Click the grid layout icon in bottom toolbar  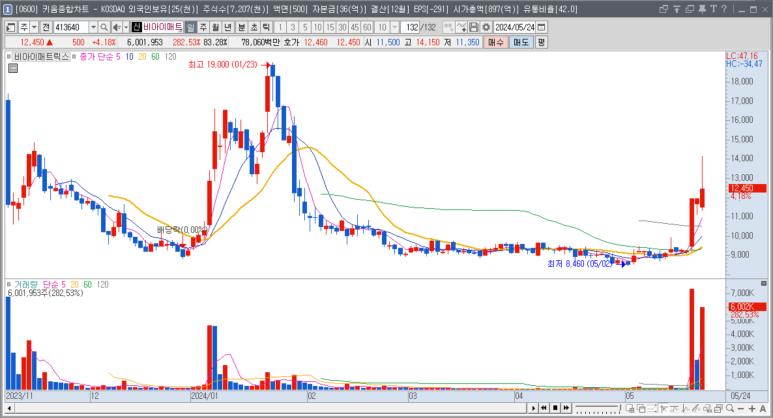pyautogui.click(x=630, y=408)
